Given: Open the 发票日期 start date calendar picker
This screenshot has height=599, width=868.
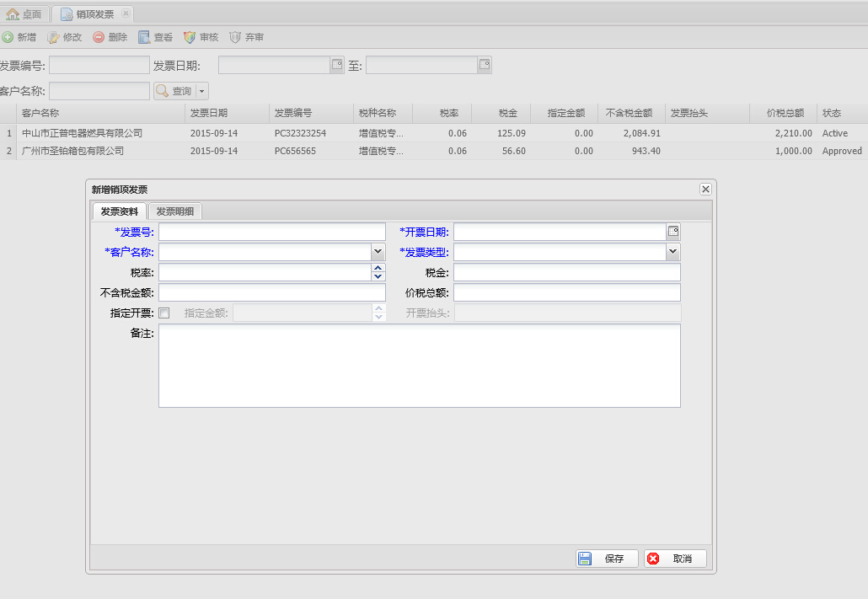Looking at the screenshot, I should pos(337,65).
